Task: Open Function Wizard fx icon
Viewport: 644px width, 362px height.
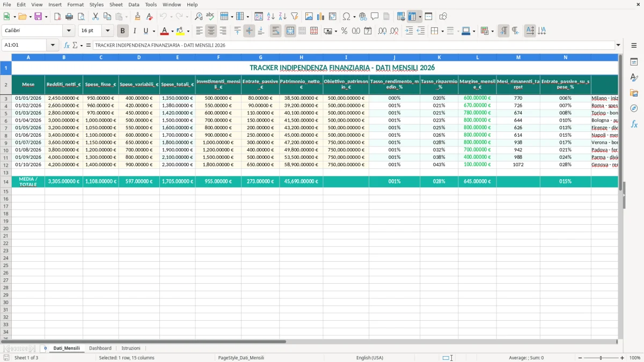Action: (67, 45)
